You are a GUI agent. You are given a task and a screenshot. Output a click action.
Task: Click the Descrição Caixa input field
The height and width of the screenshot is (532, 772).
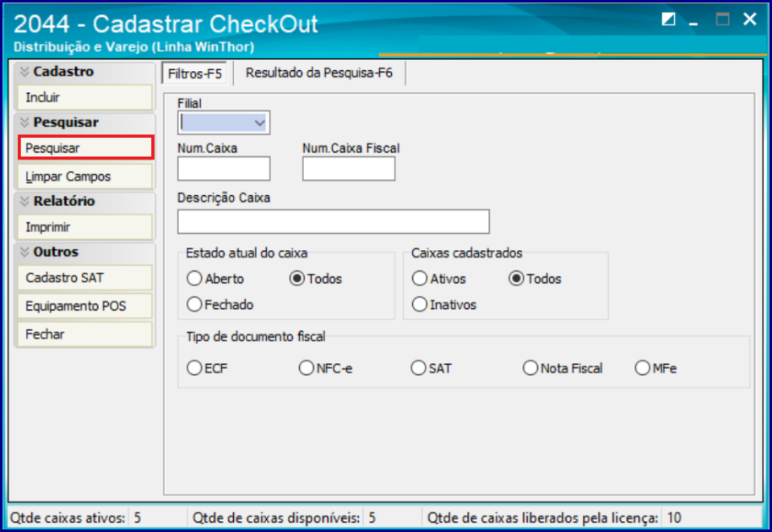tap(334, 222)
